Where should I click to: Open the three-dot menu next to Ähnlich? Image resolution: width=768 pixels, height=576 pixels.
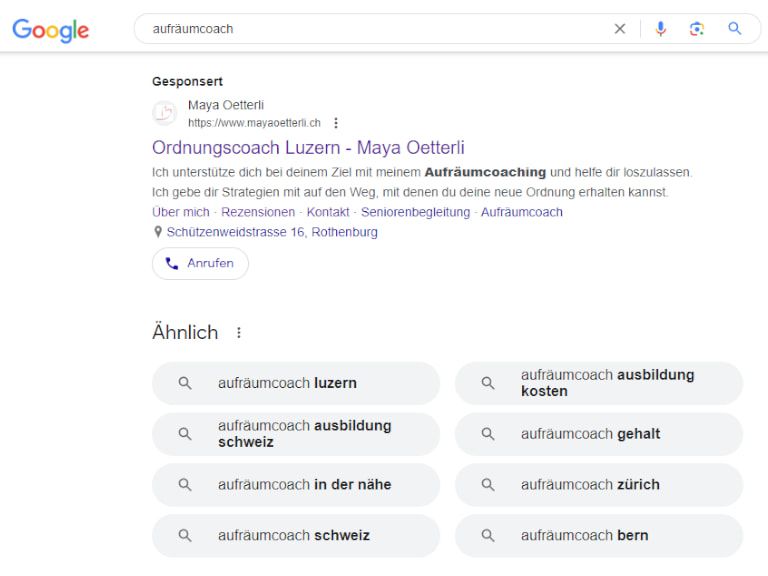(239, 333)
